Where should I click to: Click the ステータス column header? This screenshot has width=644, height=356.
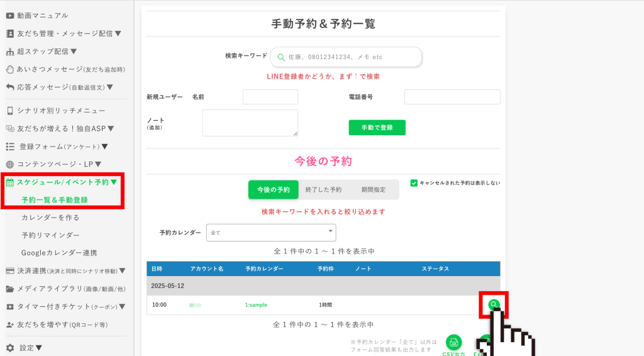coord(435,269)
